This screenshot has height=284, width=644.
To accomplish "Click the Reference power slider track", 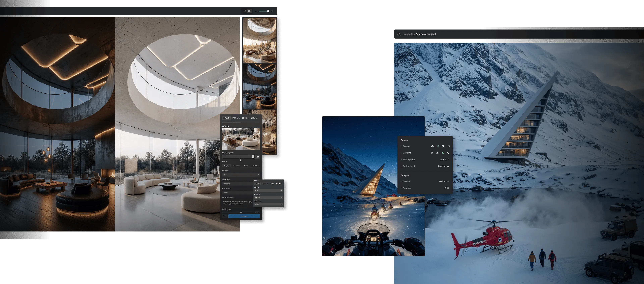I will (237, 157).
